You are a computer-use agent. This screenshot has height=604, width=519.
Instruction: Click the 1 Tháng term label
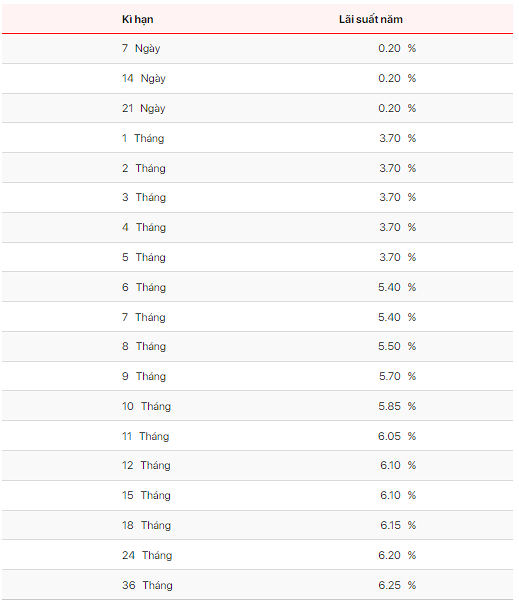[143, 138]
